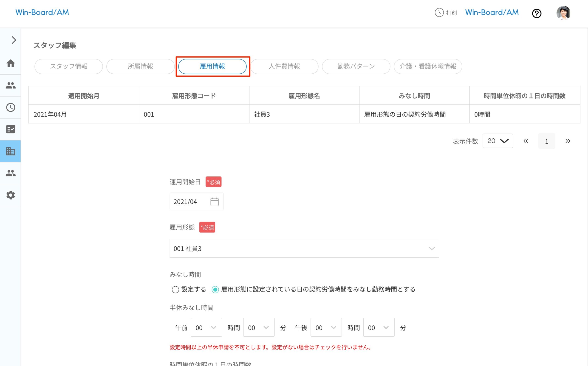Expand the sidebar with the arrow icon
The height and width of the screenshot is (366, 588).
[13, 40]
